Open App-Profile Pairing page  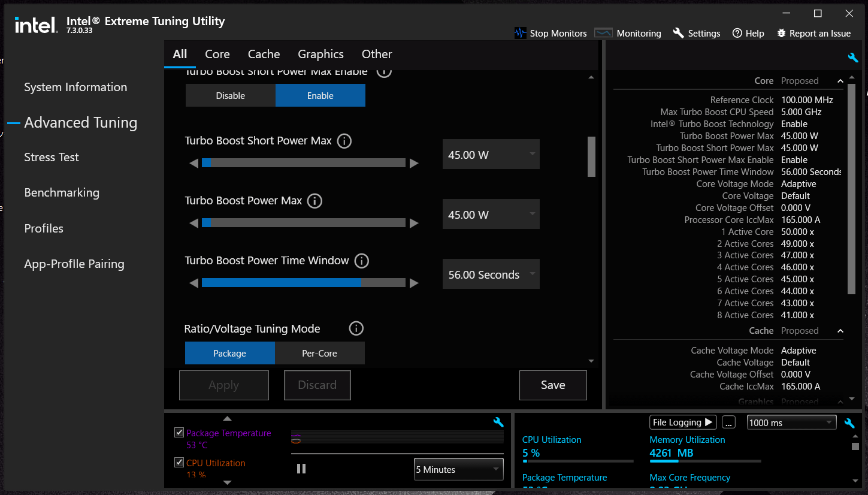[74, 264]
